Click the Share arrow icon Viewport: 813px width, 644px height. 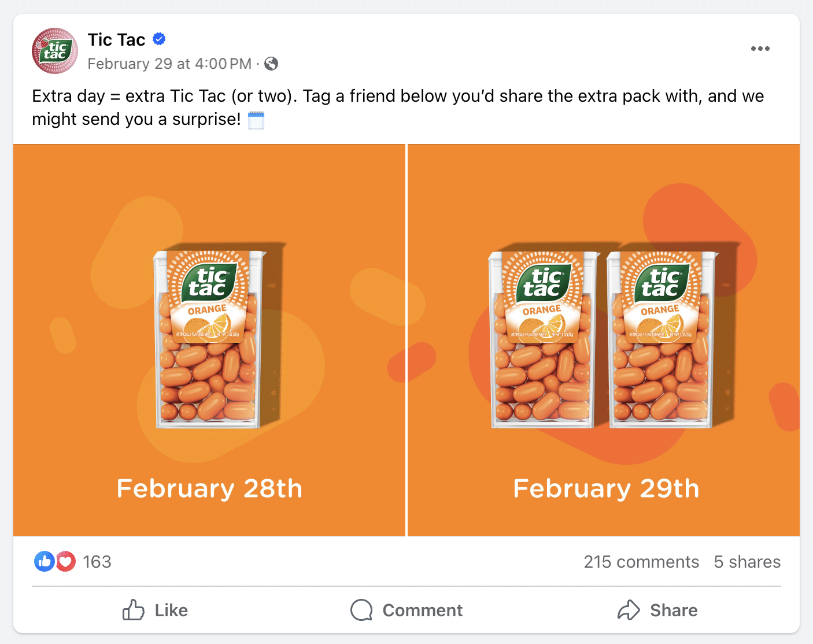pos(629,610)
